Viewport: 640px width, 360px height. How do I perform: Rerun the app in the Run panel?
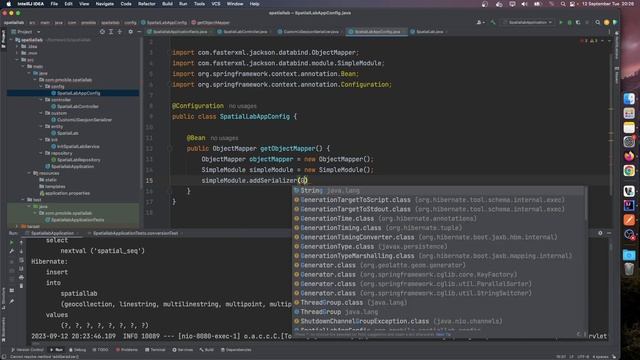coord(11,242)
